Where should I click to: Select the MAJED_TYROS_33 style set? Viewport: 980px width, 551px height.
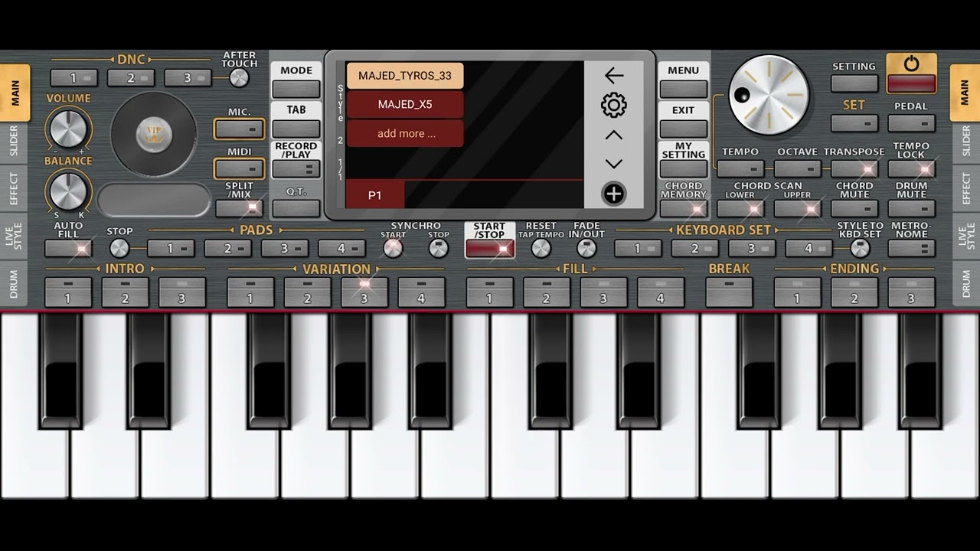click(x=405, y=76)
